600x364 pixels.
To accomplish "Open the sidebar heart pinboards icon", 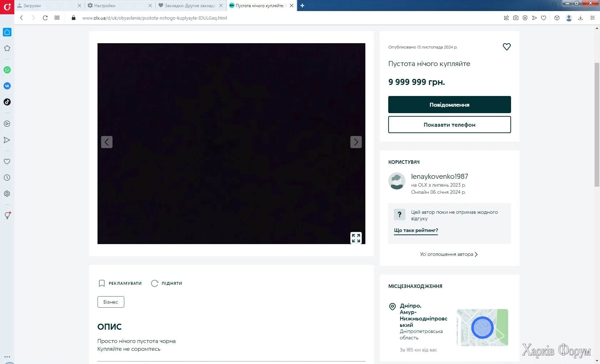I will (7, 162).
